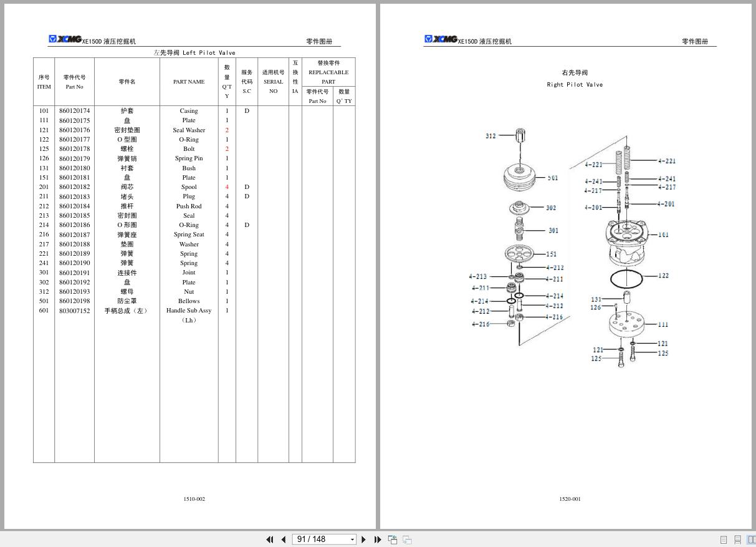The image size is (756, 547).
Task: Click part number 860120176 for Seal Washer
Action: (75, 130)
